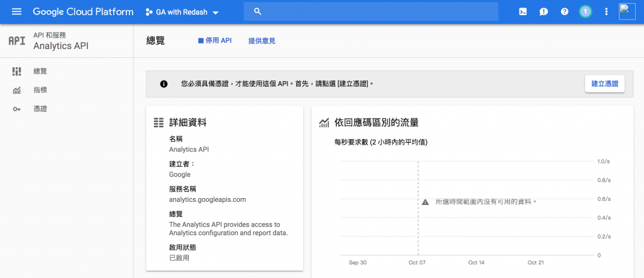Click the API 和服務 header text
The image size is (644, 278).
tap(49, 35)
